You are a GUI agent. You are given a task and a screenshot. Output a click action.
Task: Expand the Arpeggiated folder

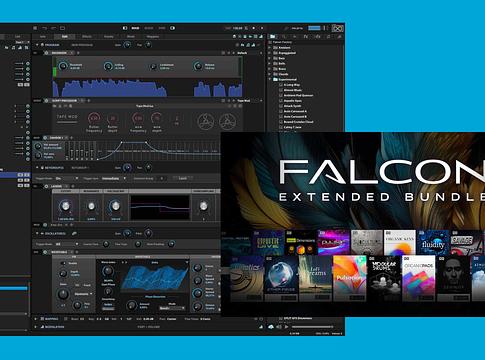[270, 53]
